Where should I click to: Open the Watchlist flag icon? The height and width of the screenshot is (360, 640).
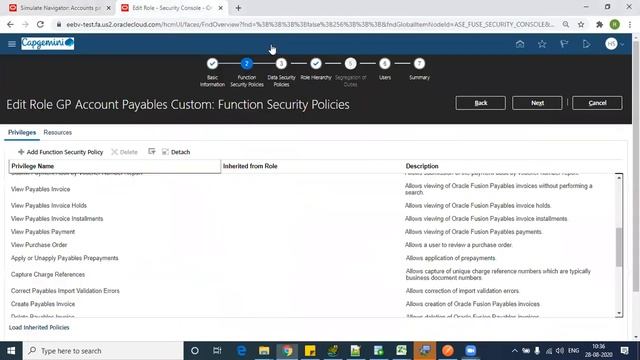pyautogui.click(x=564, y=44)
